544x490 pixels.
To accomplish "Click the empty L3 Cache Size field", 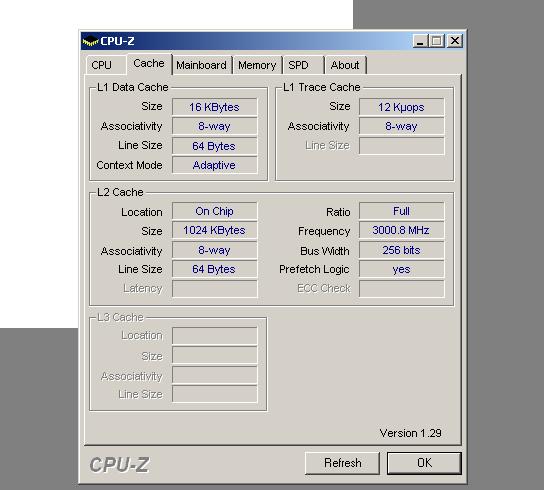I will [214, 355].
